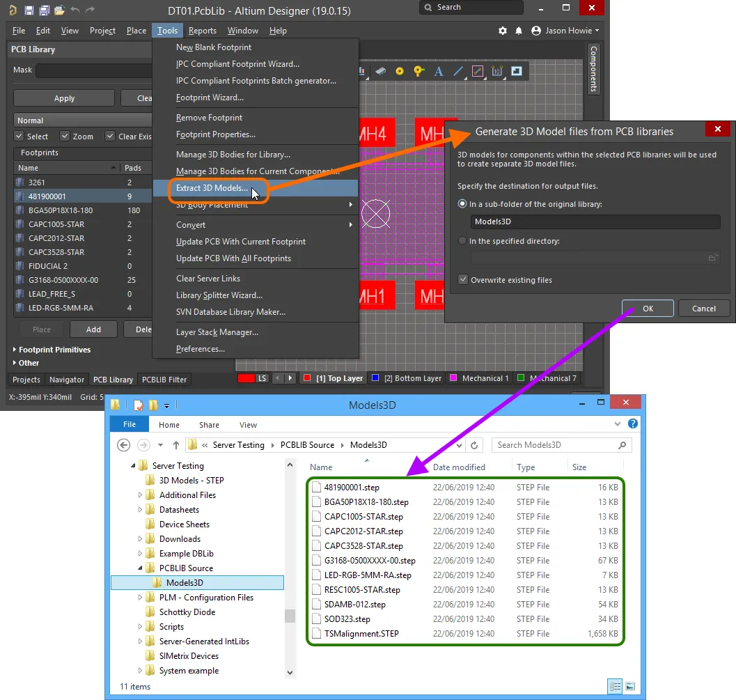
Task: Click the Place Fill rectangle icon
Action: pos(517,71)
